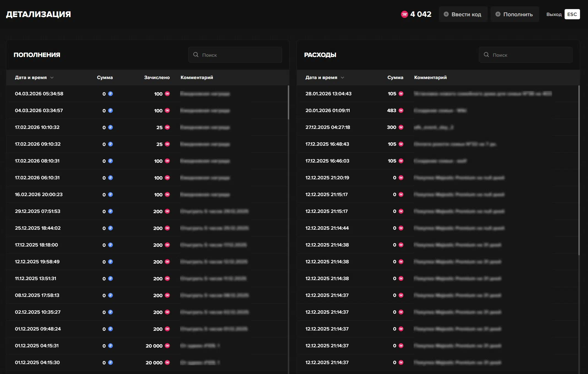Click the plus icon on Пополнить
The width and height of the screenshot is (588, 374).
pyautogui.click(x=498, y=14)
